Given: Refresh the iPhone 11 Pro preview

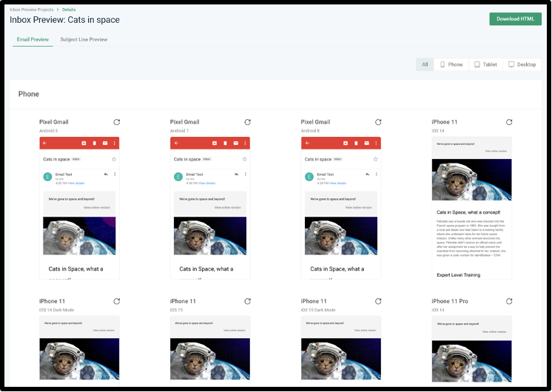Looking at the screenshot, I should tap(509, 301).
